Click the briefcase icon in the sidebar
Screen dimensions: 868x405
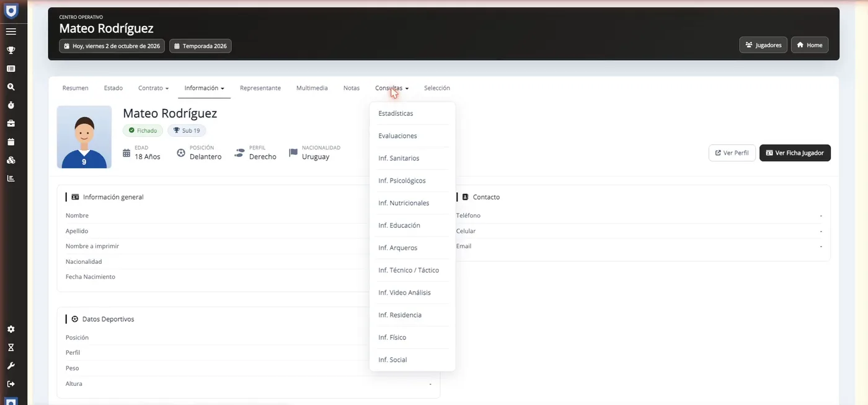tap(11, 123)
